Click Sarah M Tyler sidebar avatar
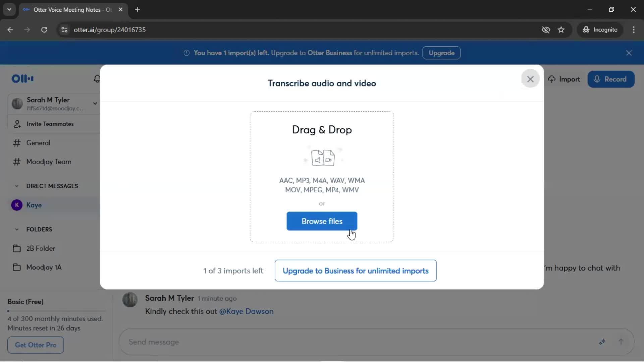Image resolution: width=644 pixels, height=362 pixels. tap(17, 104)
